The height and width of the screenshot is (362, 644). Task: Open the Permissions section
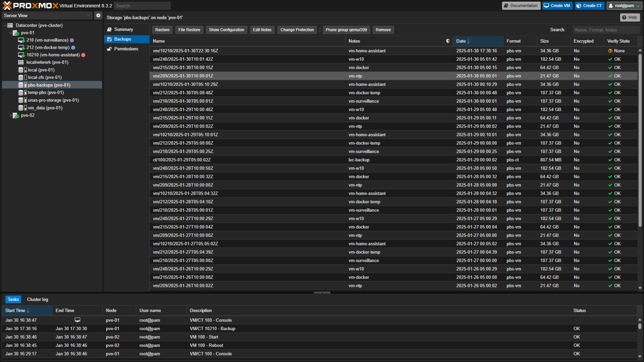pyautogui.click(x=126, y=49)
